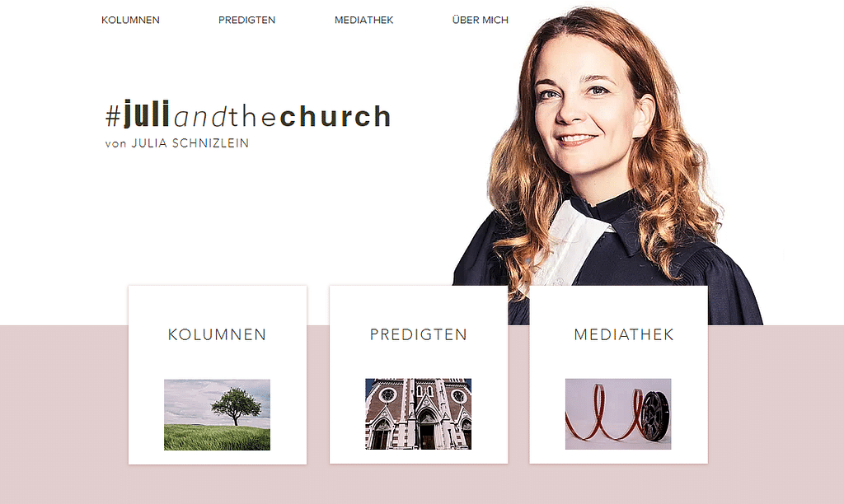
Task: Click the hash symbol in the site logo
Action: click(x=113, y=116)
